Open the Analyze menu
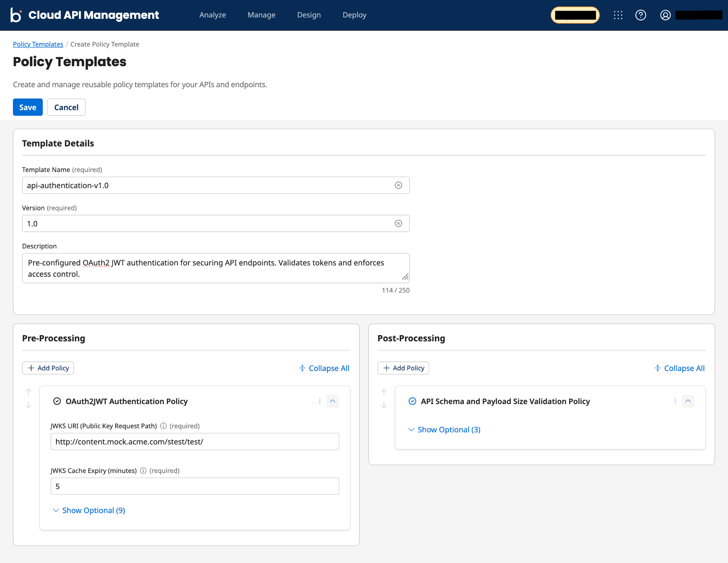 [213, 15]
